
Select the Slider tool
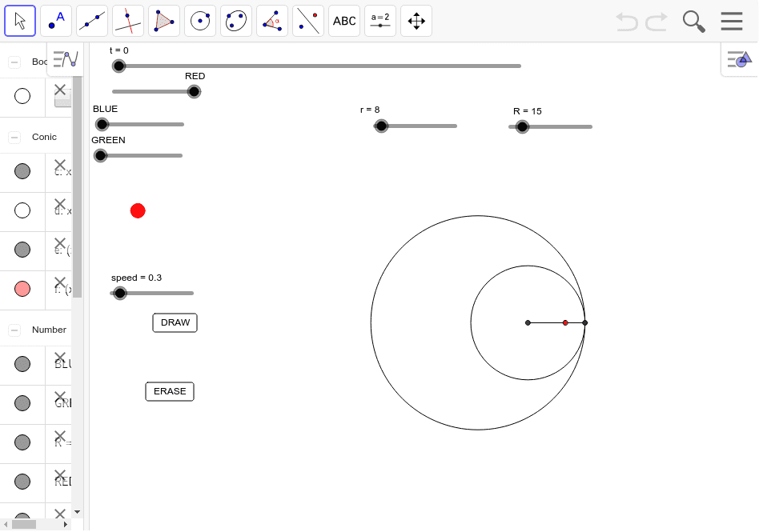pyautogui.click(x=379, y=20)
